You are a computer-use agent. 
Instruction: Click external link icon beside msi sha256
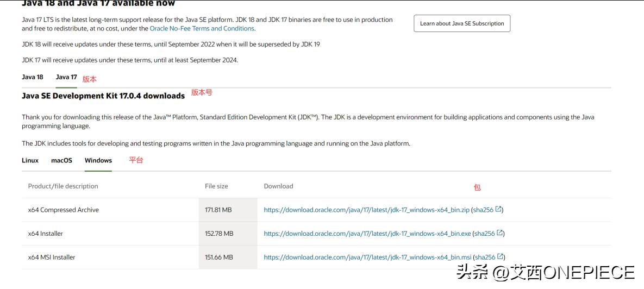(x=500, y=257)
